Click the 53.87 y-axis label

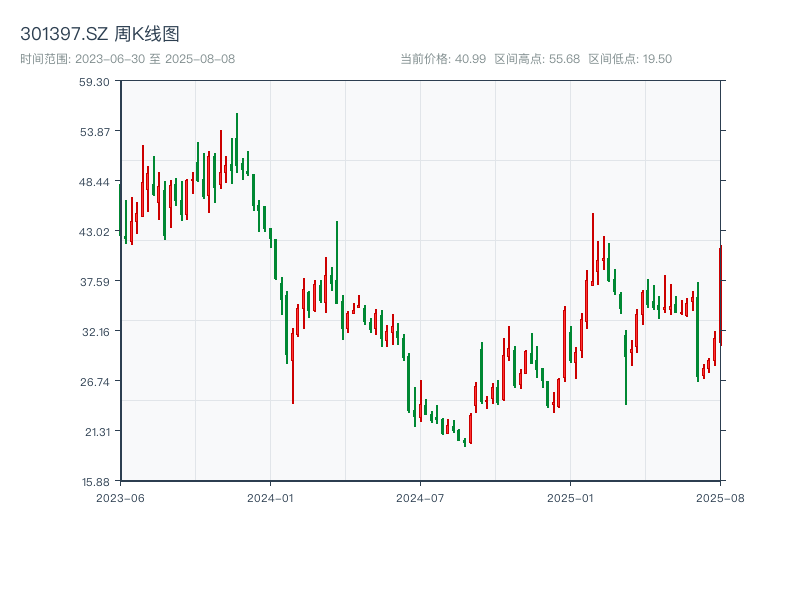[95, 132]
